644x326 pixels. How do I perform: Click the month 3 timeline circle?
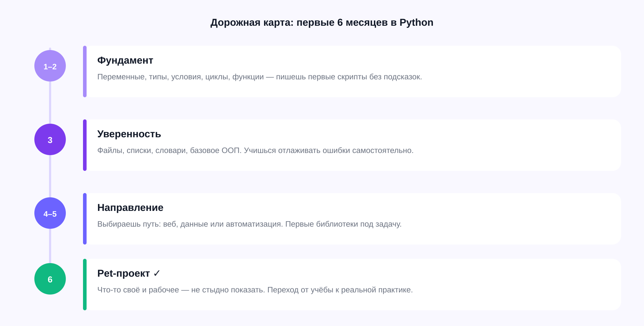[x=50, y=139]
